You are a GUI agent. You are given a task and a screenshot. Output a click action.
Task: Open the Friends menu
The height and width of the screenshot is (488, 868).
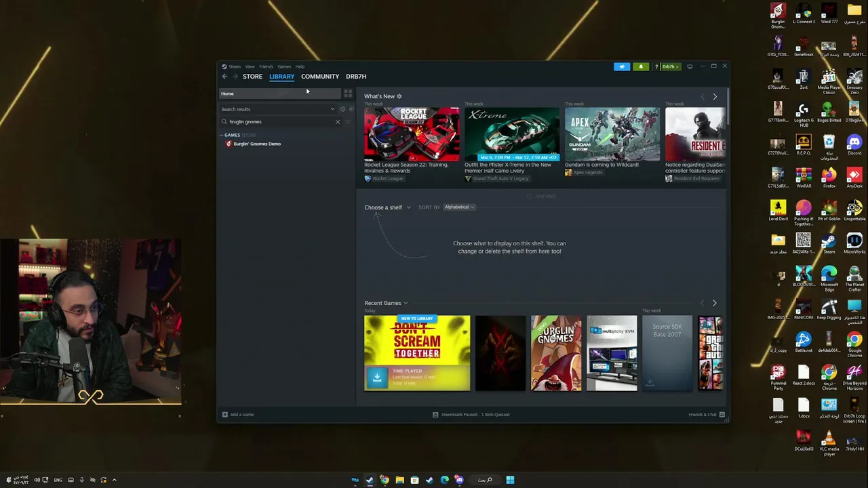(266, 66)
